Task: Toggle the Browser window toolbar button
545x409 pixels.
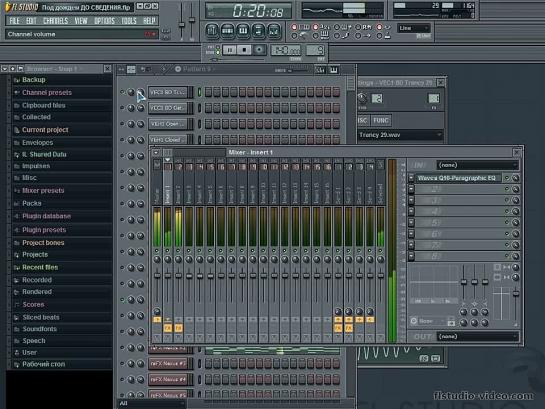Action: [x=258, y=31]
